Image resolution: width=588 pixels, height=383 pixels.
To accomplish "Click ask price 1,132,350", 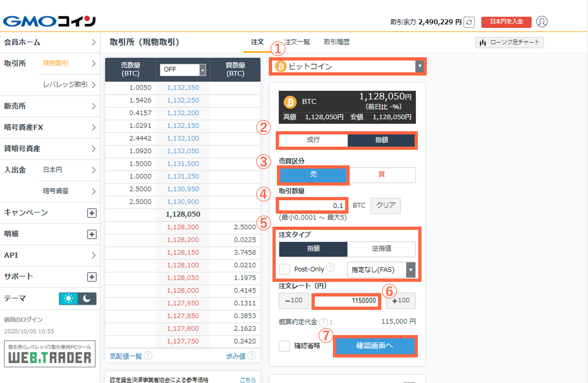I will click(x=183, y=88).
